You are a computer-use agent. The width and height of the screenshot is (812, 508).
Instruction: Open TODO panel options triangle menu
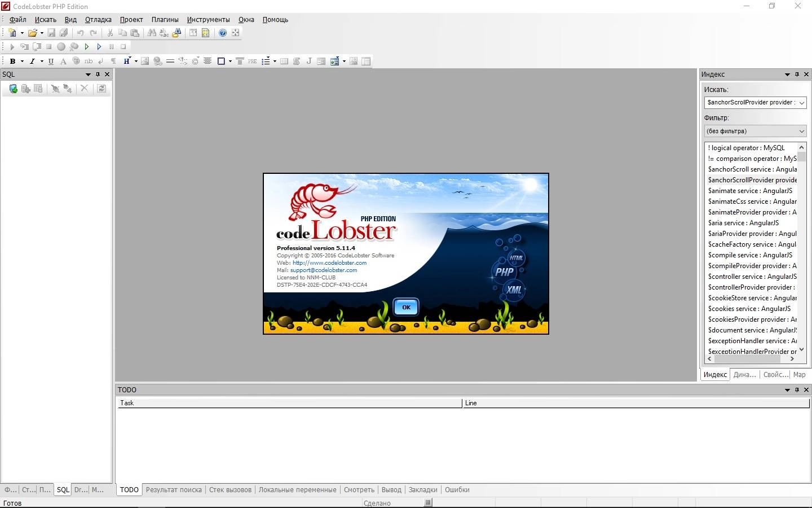point(787,389)
